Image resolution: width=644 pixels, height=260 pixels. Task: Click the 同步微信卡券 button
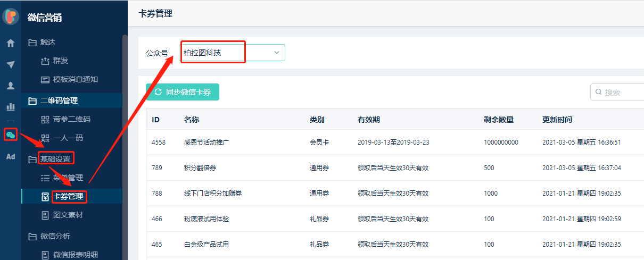(x=183, y=92)
